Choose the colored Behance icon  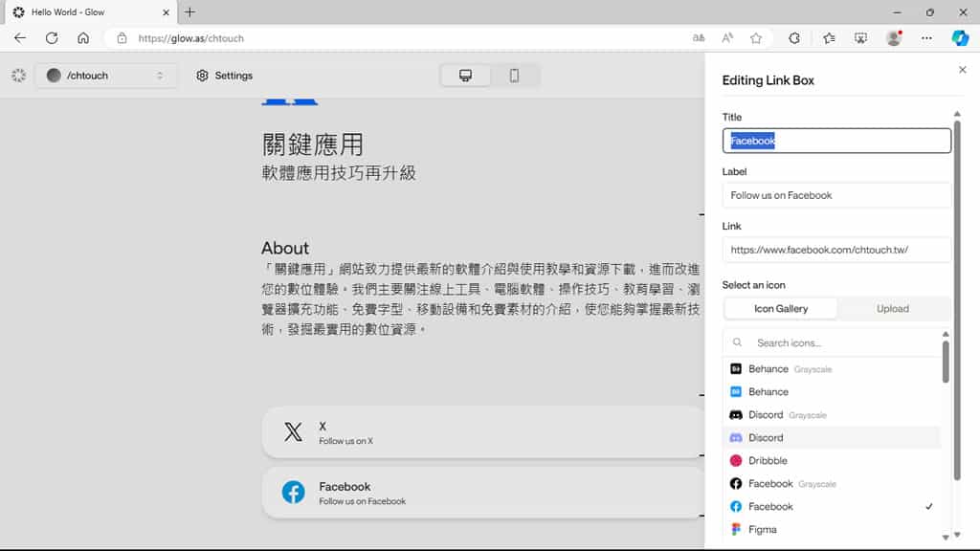(x=834, y=391)
